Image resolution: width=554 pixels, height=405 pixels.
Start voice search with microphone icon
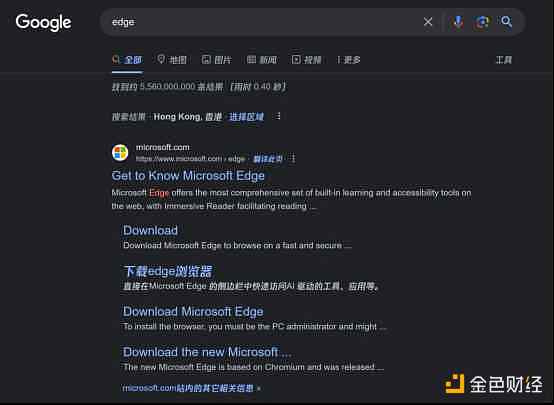[458, 22]
